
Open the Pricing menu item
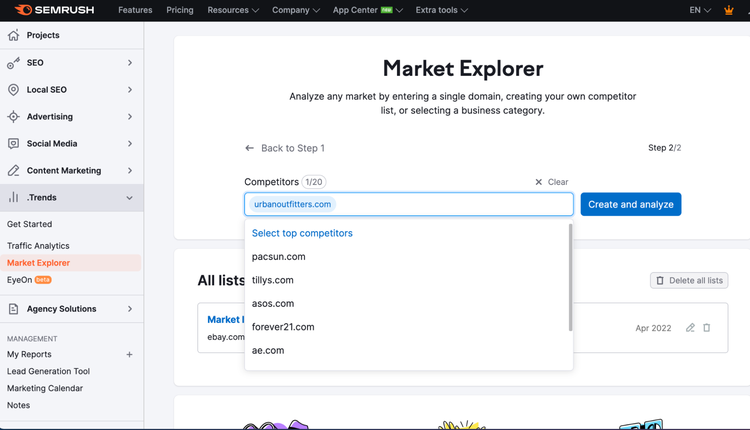tap(180, 10)
